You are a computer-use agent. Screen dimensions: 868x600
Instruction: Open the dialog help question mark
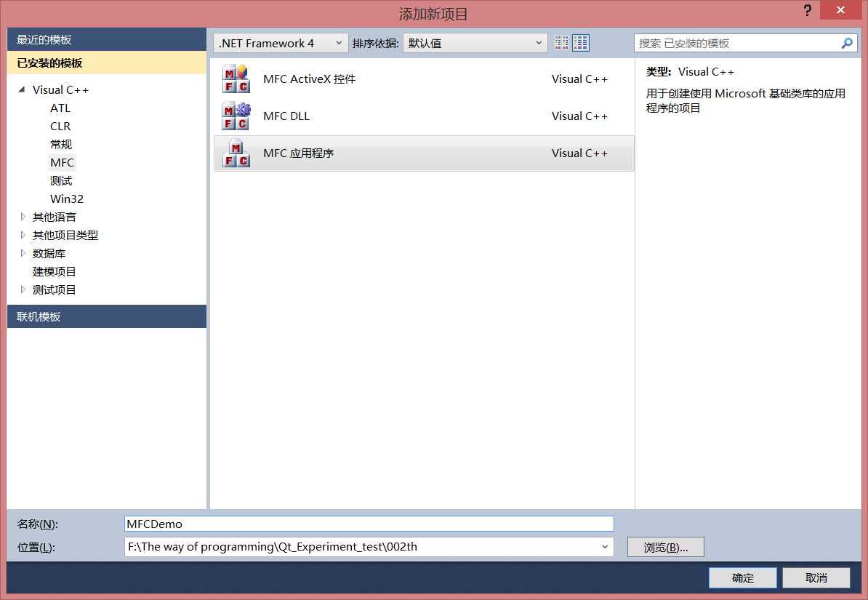coord(808,10)
